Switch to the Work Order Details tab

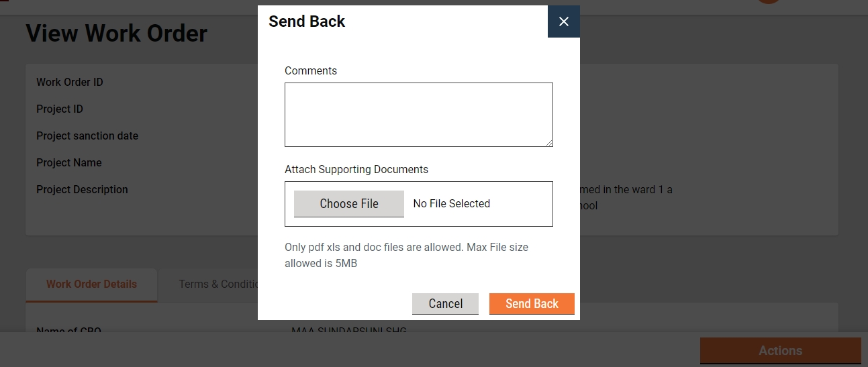[x=91, y=284]
